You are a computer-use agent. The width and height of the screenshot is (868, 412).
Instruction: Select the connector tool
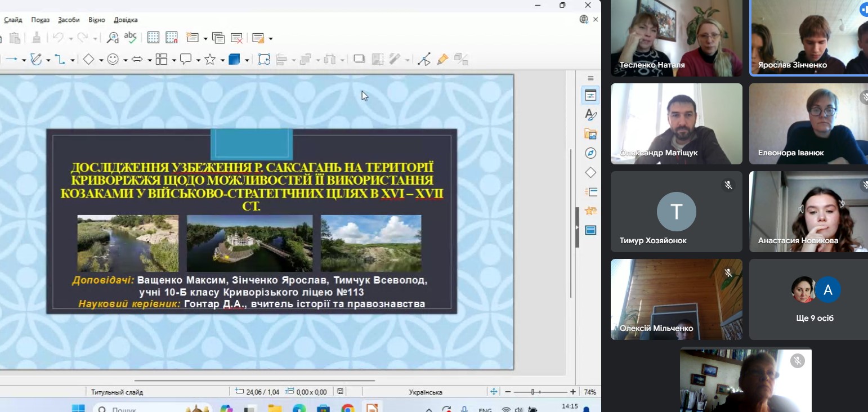pyautogui.click(x=60, y=59)
